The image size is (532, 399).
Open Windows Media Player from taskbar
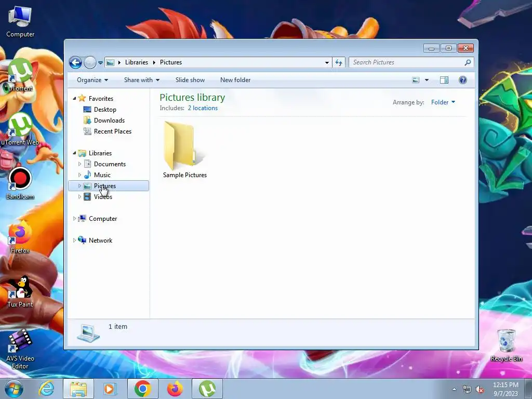(110, 389)
